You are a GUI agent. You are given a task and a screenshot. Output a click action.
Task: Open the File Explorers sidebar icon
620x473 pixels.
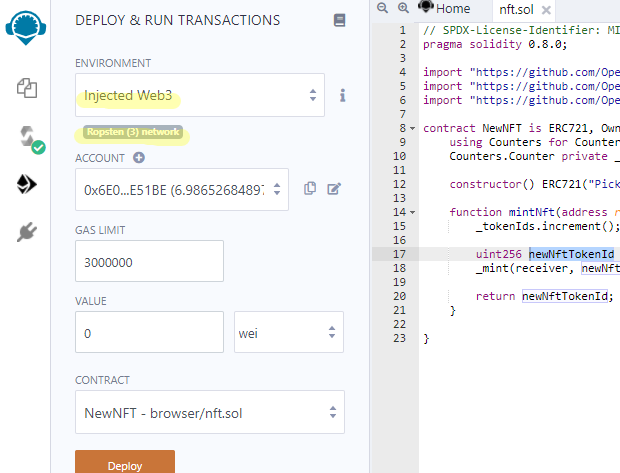click(27, 88)
